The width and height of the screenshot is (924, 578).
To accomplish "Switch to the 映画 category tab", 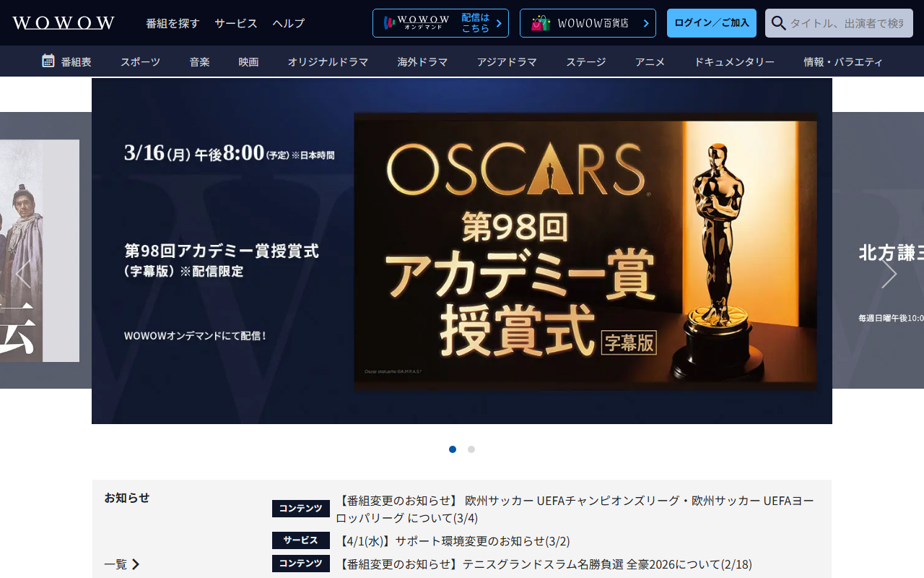I will (x=248, y=61).
